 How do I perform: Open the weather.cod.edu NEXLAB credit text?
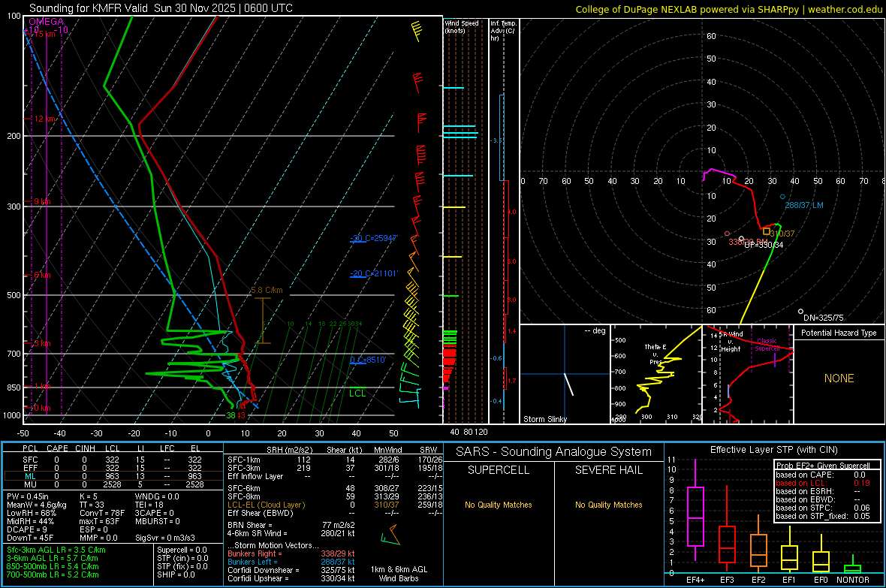728,9
